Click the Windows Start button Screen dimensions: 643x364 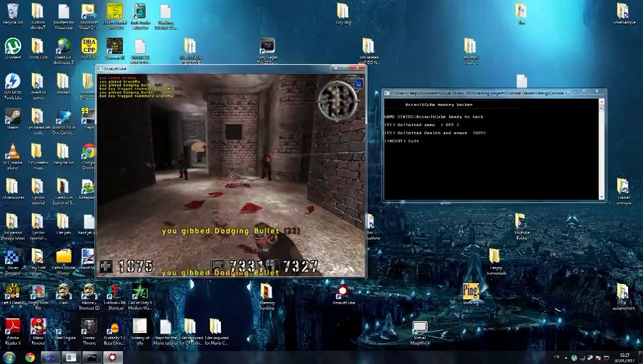click(9, 357)
